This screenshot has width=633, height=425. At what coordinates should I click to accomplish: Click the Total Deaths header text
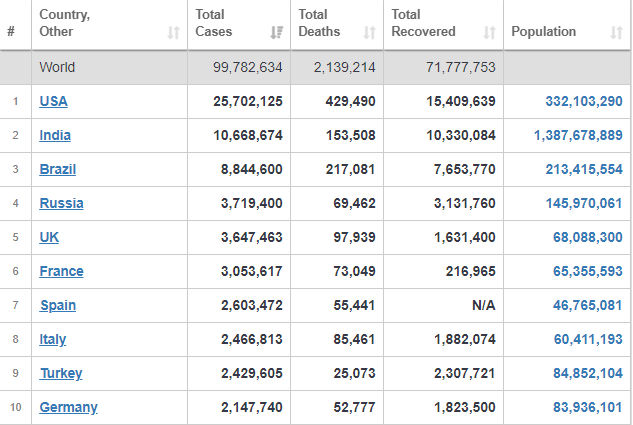click(319, 23)
